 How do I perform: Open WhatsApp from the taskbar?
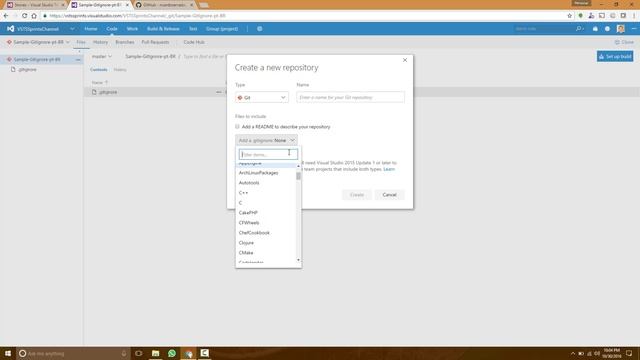click(x=172, y=353)
